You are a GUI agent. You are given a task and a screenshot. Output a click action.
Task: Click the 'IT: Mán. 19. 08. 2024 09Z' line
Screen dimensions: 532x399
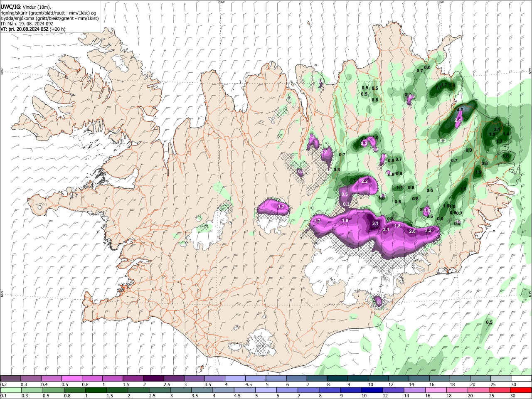point(27,24)
